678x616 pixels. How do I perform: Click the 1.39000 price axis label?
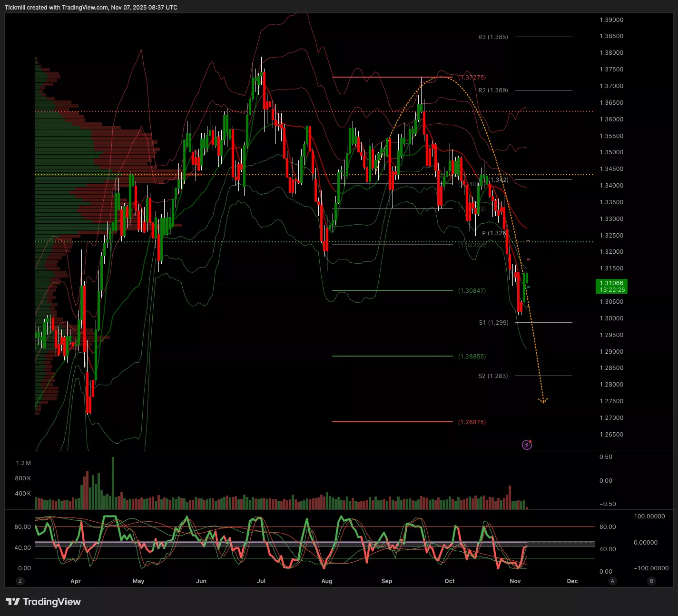coord(611,20)
